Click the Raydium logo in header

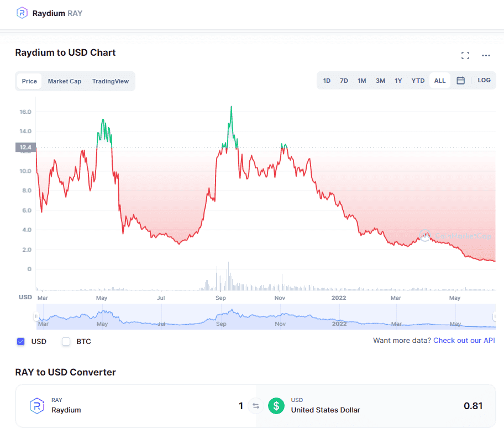point(22,13)
